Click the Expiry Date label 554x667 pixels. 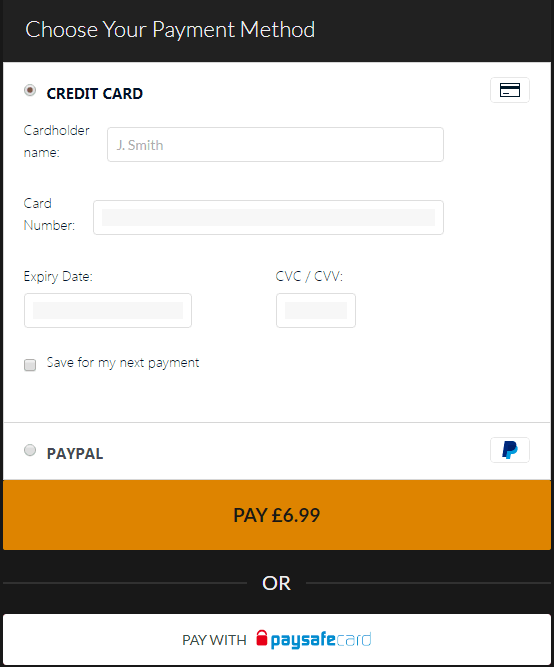tap(58, 276)
